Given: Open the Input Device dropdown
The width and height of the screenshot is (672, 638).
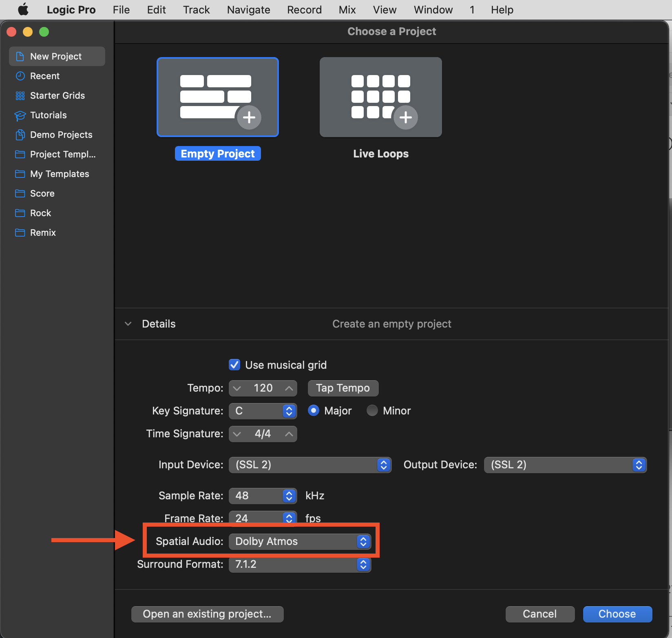Looking at the screenshot, I should [310, 465].
